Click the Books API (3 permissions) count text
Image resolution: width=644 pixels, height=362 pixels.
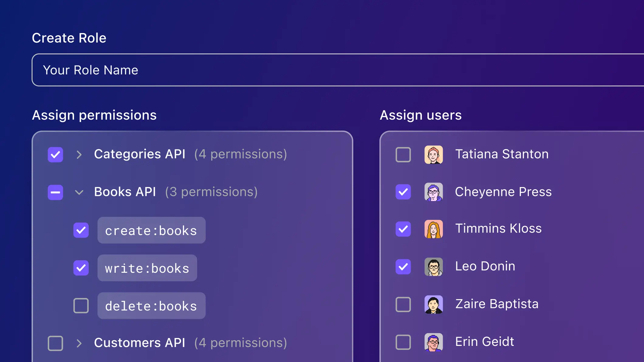click(211, 192)
